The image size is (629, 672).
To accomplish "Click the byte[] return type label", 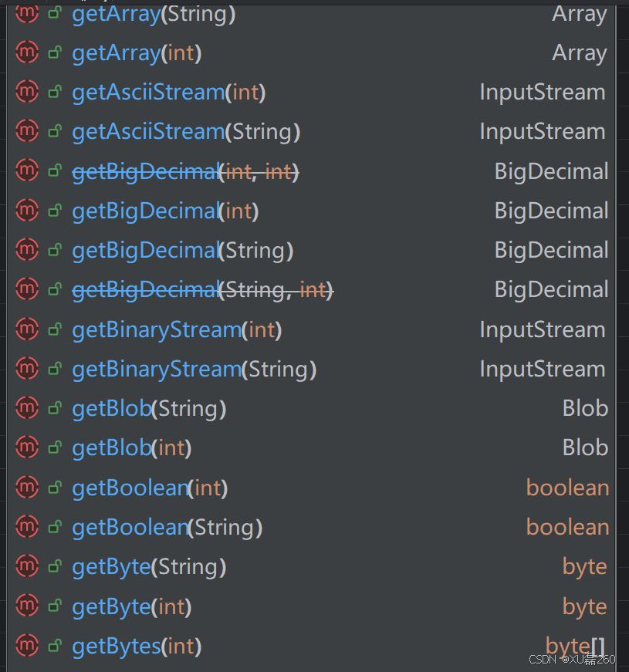I will coord(576,646).
